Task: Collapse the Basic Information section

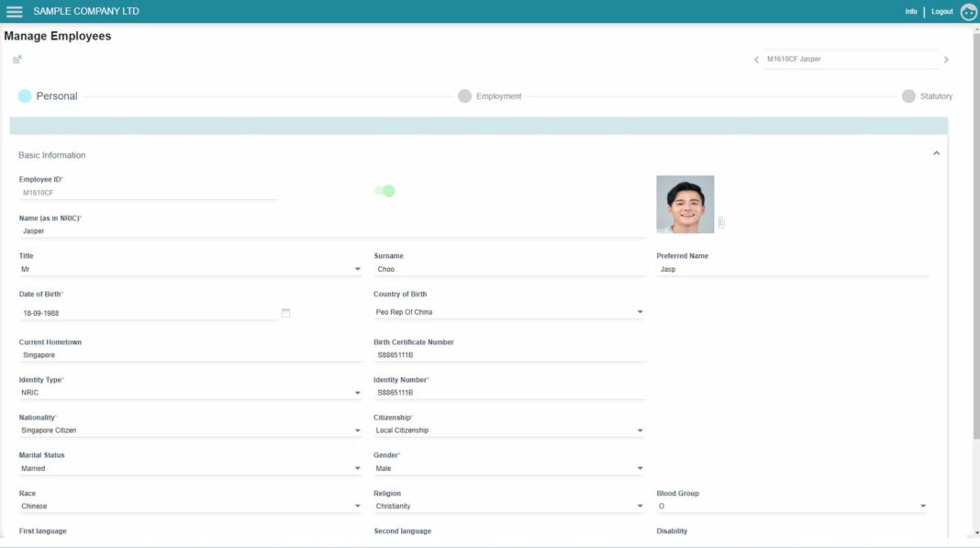Action: tap(936, 153)
